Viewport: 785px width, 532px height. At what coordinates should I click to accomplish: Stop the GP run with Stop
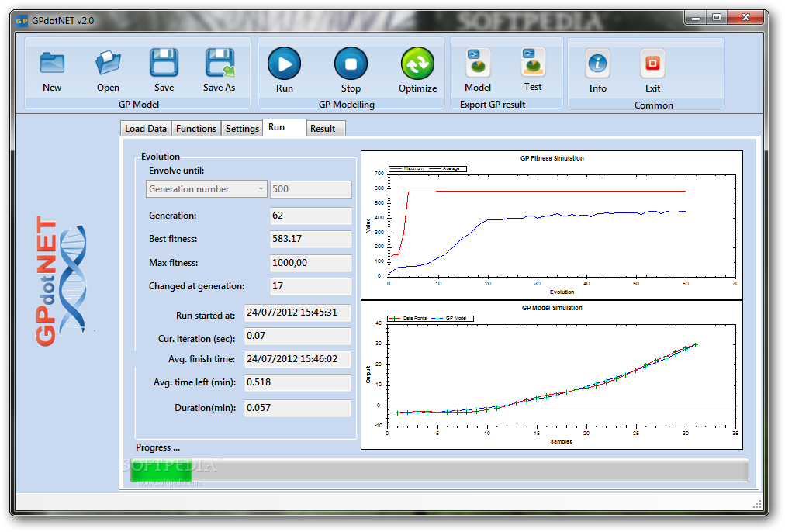(x=351, y=64)
